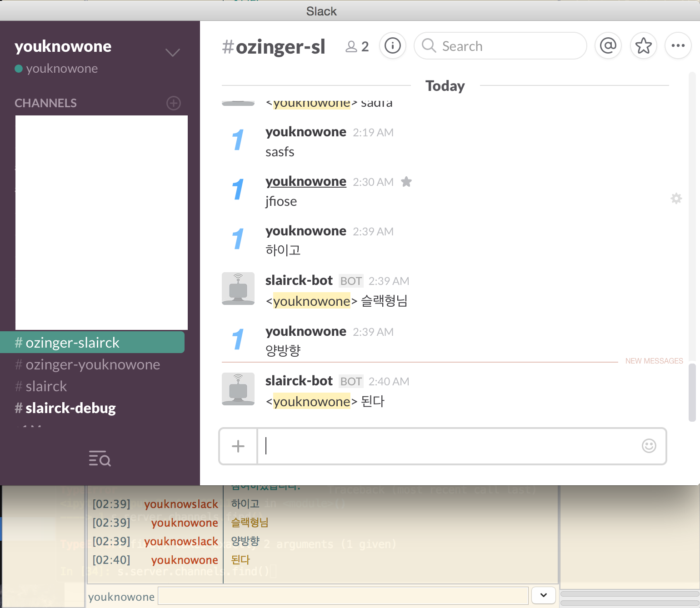Open the slairck channel
This screenshot has width=700, height=608.
click(x=41, y=386)
